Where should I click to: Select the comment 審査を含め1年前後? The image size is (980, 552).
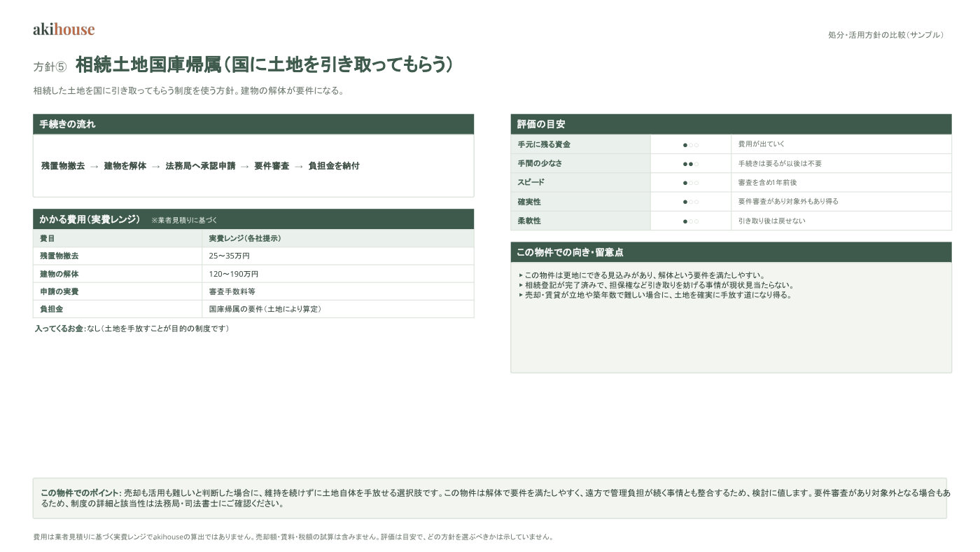(767, 182)
